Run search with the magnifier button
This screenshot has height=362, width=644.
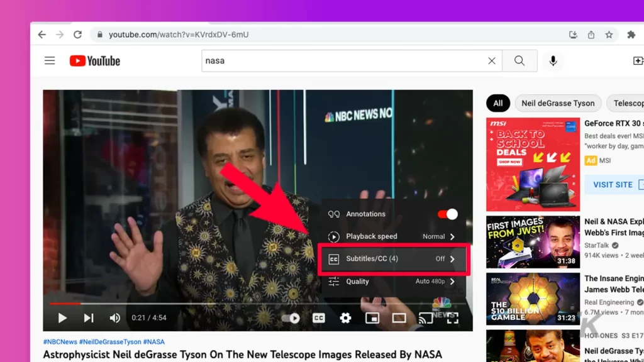pyautogui.click(x=519, y=61)
